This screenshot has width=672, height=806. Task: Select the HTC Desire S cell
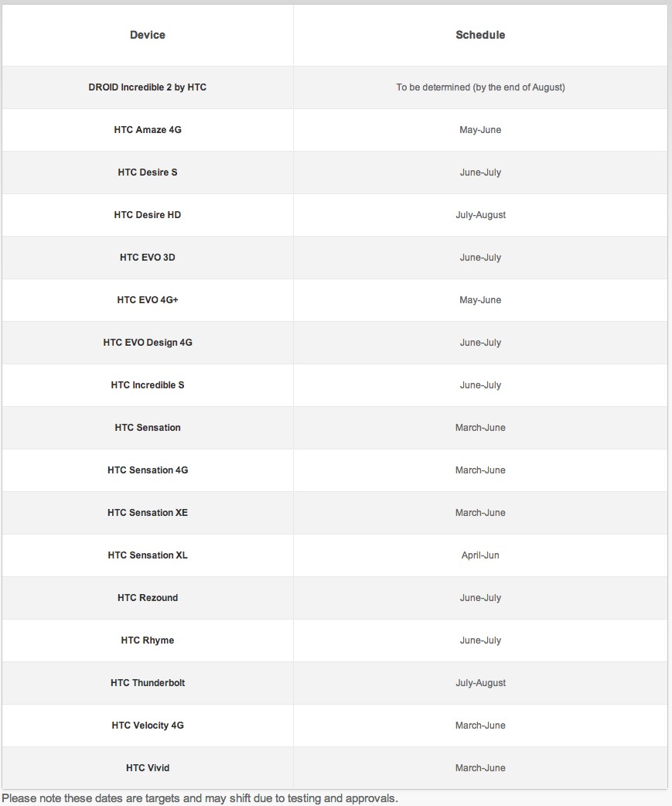pyautogui.click(x=148, y=172)
